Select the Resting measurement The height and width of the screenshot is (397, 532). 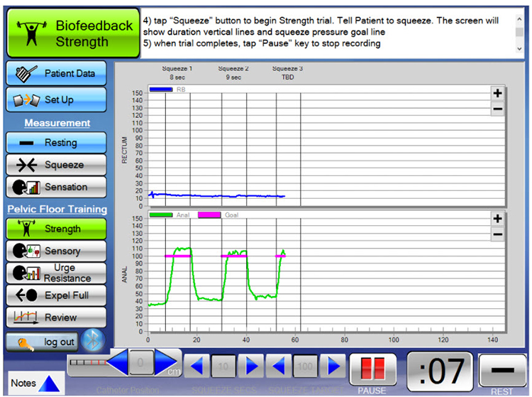point(56,143)
